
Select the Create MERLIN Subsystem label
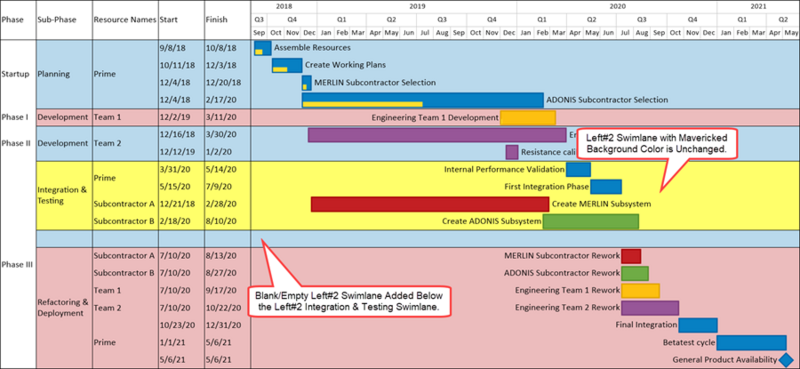coord(602,204)
